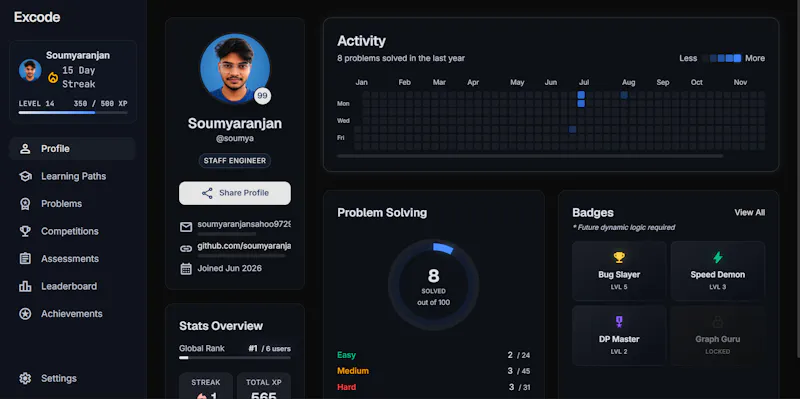The image size is (800, 399).
Task: Click the email envelope icon
Action: (x=186, y=227)
